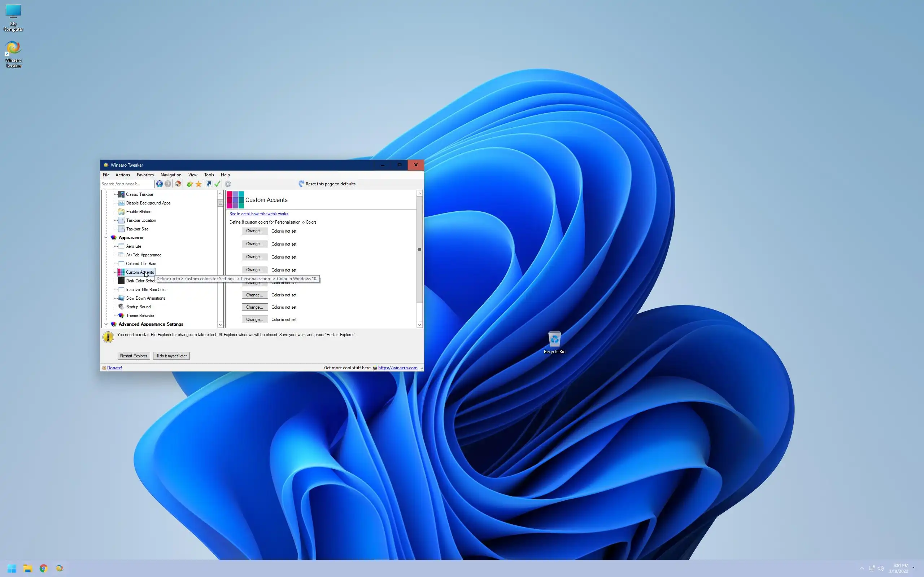924x577 pixels.
Task: Open the Favorites menu
Action: 145,175
